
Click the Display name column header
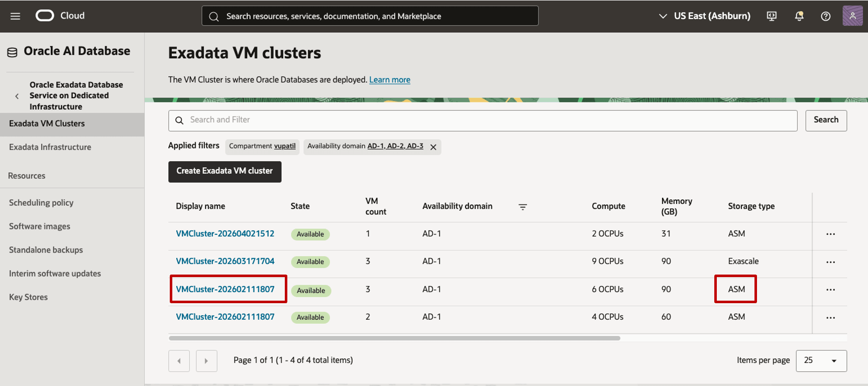[200, 206]
